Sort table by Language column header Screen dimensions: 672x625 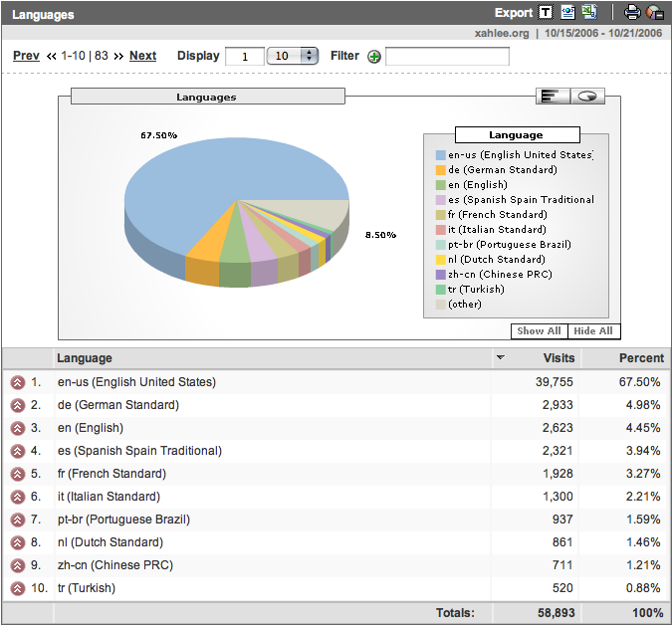click(x=85, y=358)
